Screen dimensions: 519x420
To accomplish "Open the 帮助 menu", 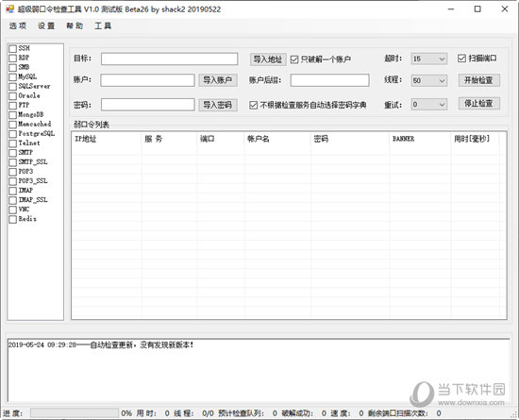I will 75,25.
